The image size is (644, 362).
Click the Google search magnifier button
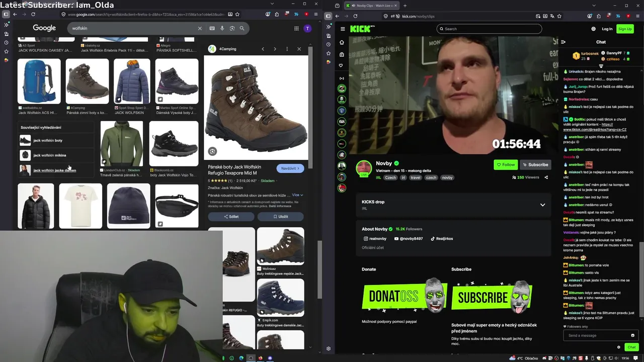[242, 28]
